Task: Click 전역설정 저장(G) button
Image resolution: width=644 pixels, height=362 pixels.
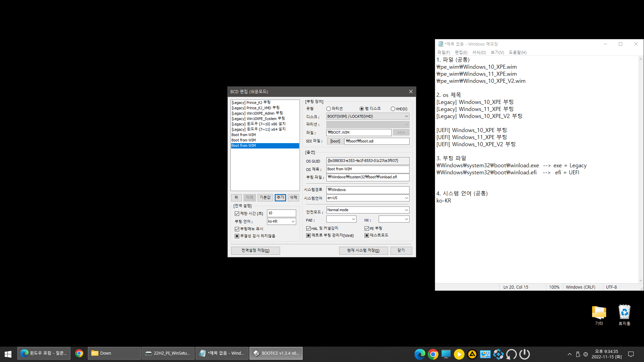Action: [256, 251]
